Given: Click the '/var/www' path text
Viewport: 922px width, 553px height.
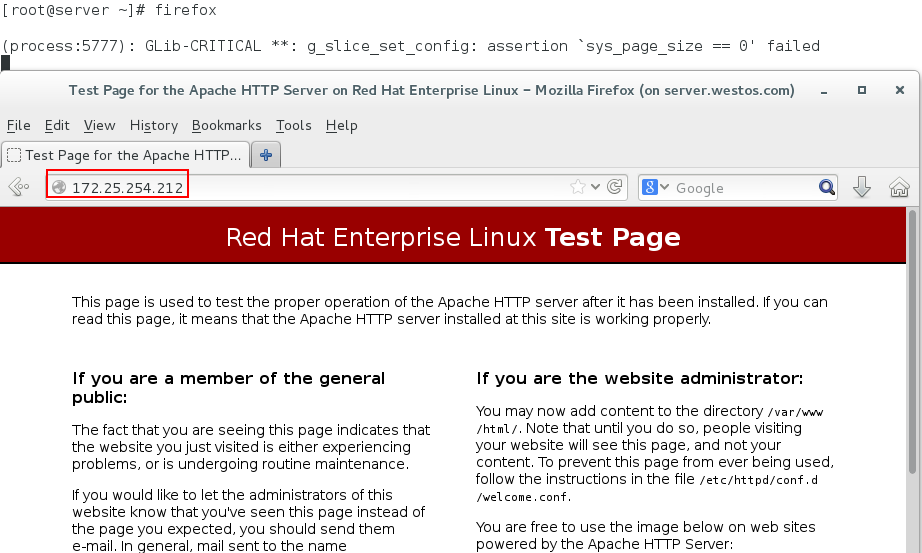Looking at the screenshot, I should (795, 412).
